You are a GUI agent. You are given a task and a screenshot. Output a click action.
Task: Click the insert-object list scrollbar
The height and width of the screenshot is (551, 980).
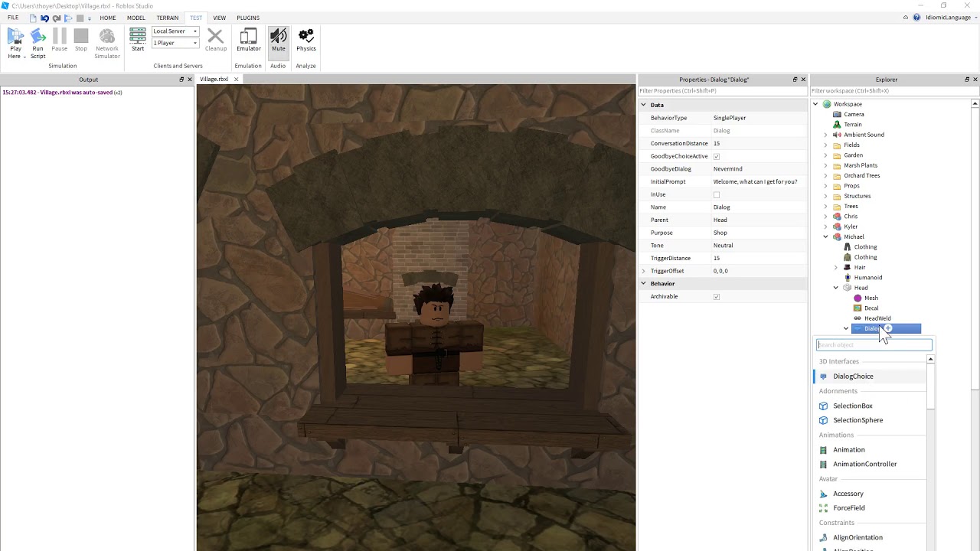pos(930,386)
